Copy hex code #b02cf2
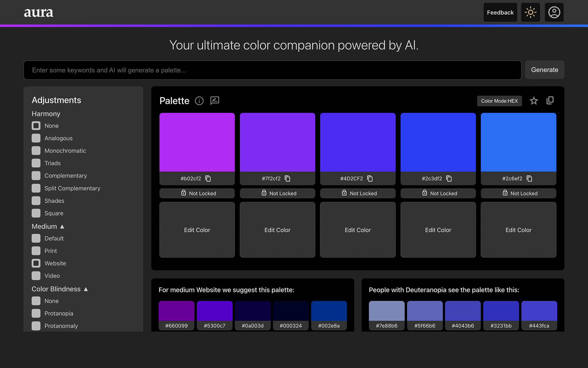The width and height of the screenshot is (588, 368). click(208, 178)
